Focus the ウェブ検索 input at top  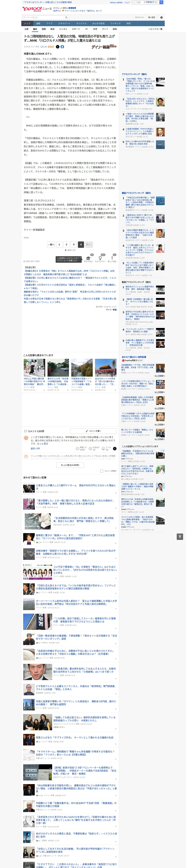click(137, 2)
